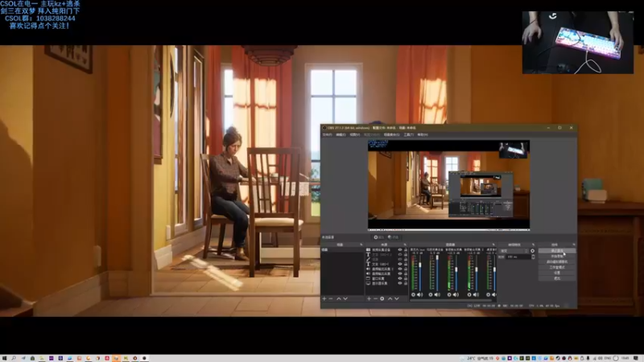Hide the audio output capture source without a number
Screen dimensions: 644x362
[400, 274]
